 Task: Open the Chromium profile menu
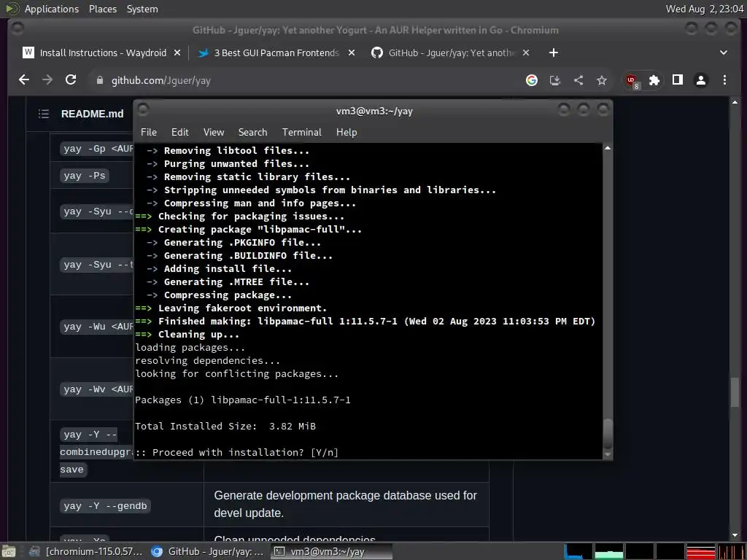pyautogui.click(x=701, y=80)
